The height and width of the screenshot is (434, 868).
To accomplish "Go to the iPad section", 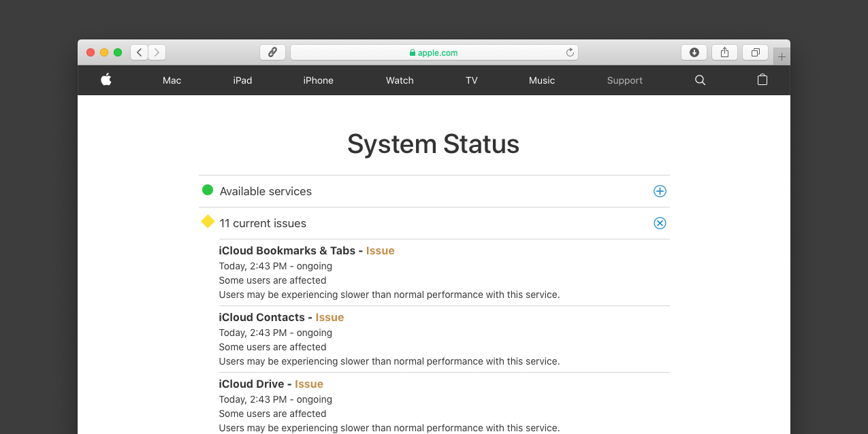I will coord(242,80).
